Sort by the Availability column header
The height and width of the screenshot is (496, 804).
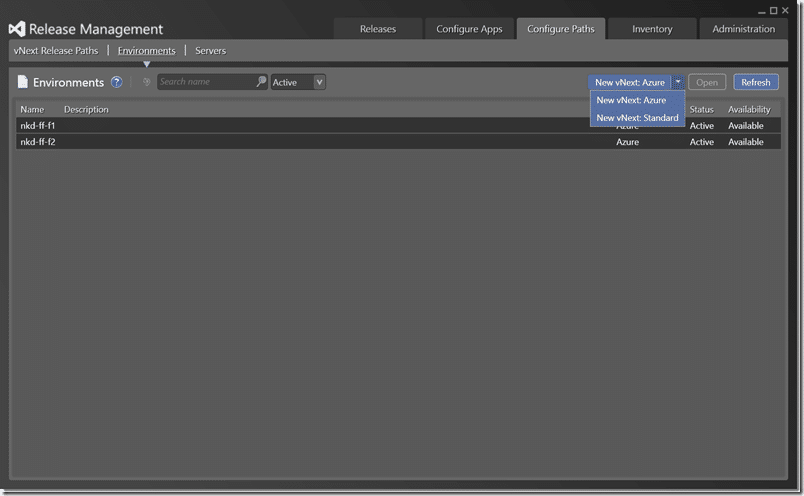pyautogui.click(x=749, y=109)
